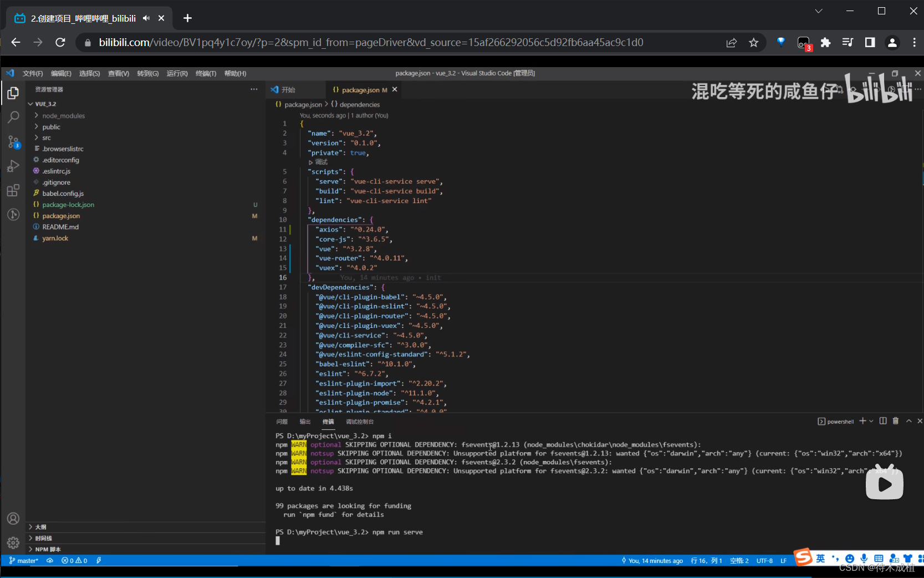The height and width of the screenshot is (578, 924).
Task: Click the 调试 codelens above scripts
Action: pyautogui.click(x=318, y=162)
